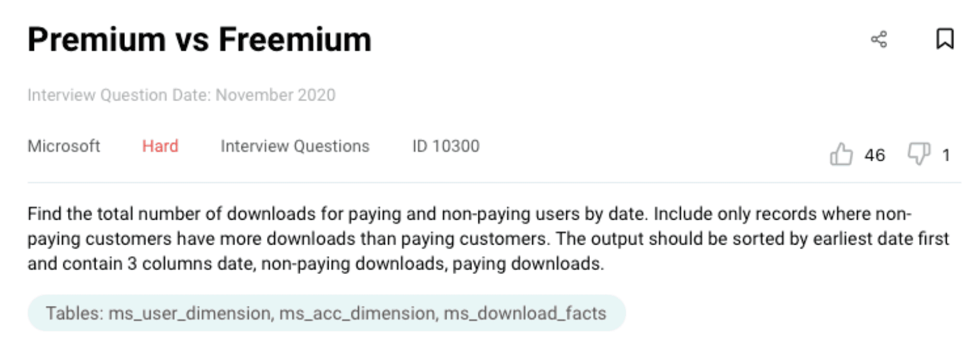Open the ms_download_facts table
The height and width of the screenshot is (354, 980).
coord(525,313)
